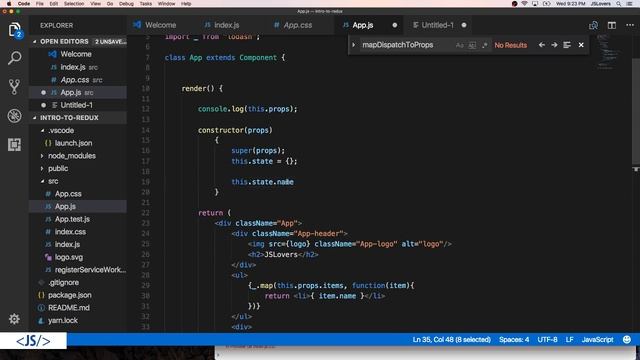
Task: Open logo.svg in file tree
Action: (x=69, y=257)
